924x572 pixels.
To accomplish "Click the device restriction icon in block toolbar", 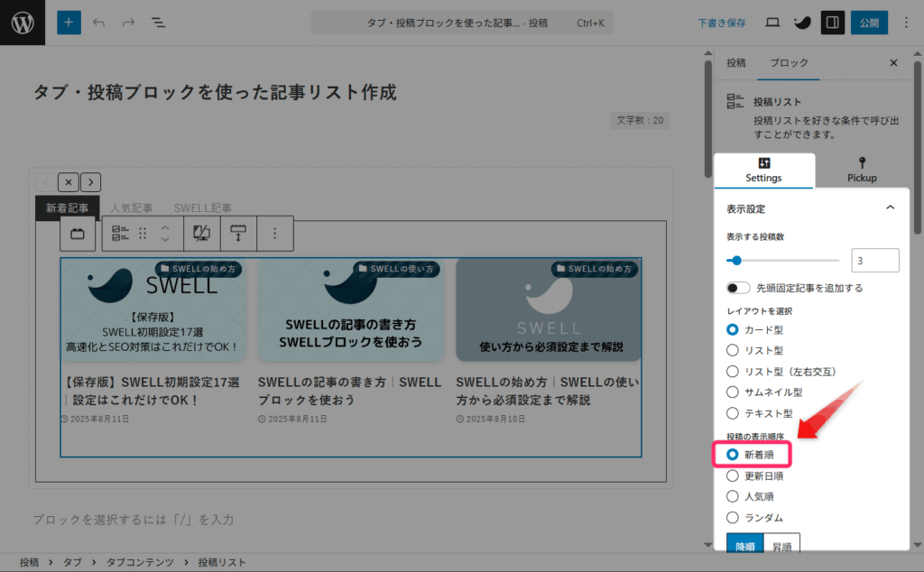I will coord(201,234).
